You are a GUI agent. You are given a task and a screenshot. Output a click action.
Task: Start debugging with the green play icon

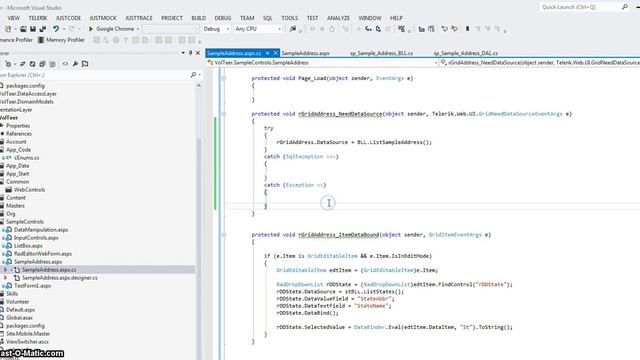[x=91, y=29]
